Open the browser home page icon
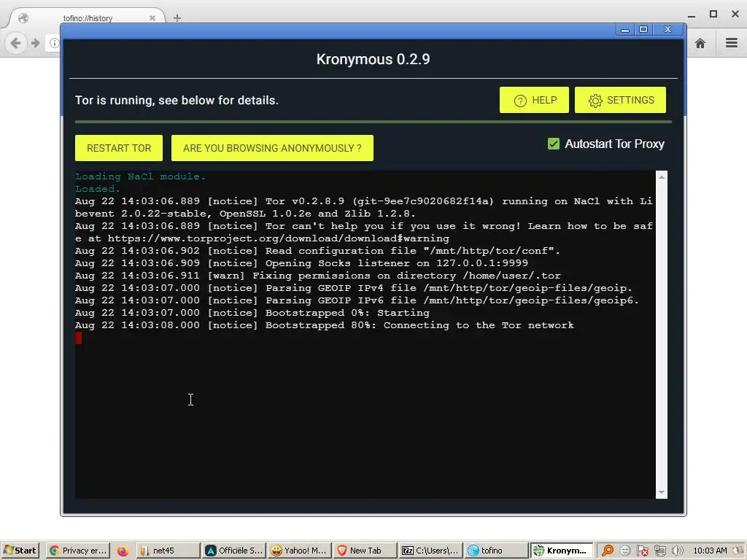 pyautogui.click(x=700, y=43)
